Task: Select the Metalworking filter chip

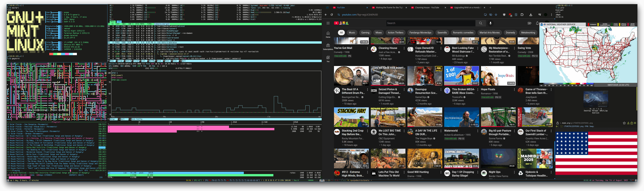Action: [528, 33]
